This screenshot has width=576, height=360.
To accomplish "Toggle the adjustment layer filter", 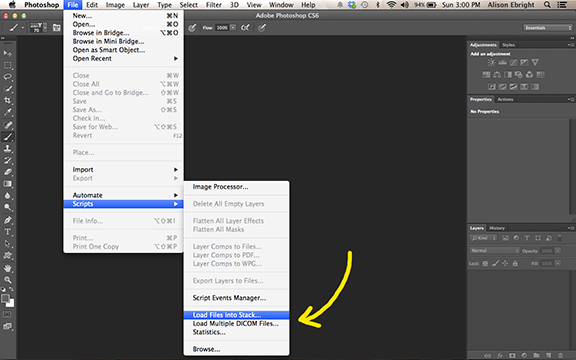I will tap(516, 238).
